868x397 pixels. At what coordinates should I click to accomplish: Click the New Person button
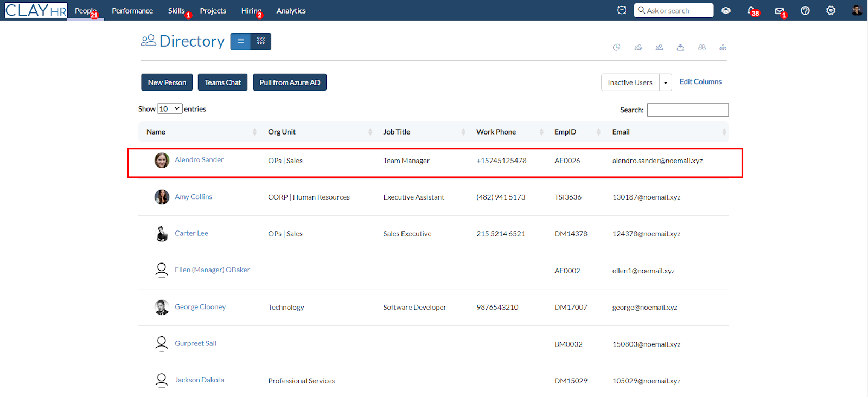[x=167, y=82]
